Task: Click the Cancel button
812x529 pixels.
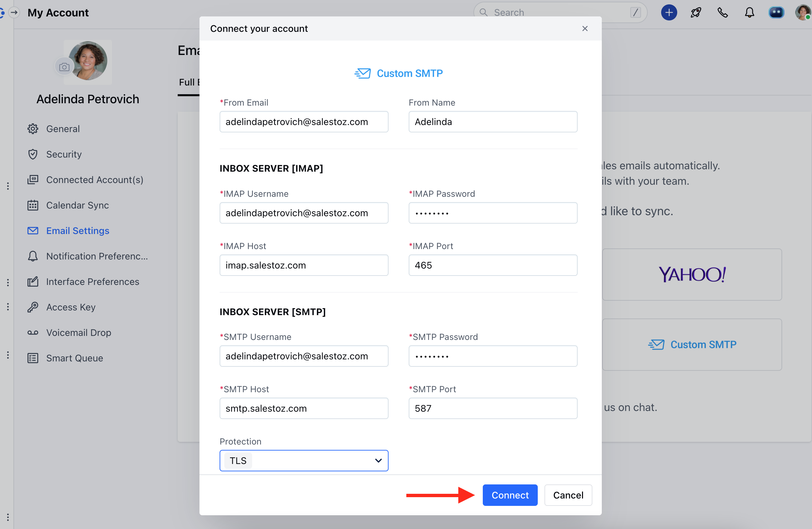Action: 568,495
